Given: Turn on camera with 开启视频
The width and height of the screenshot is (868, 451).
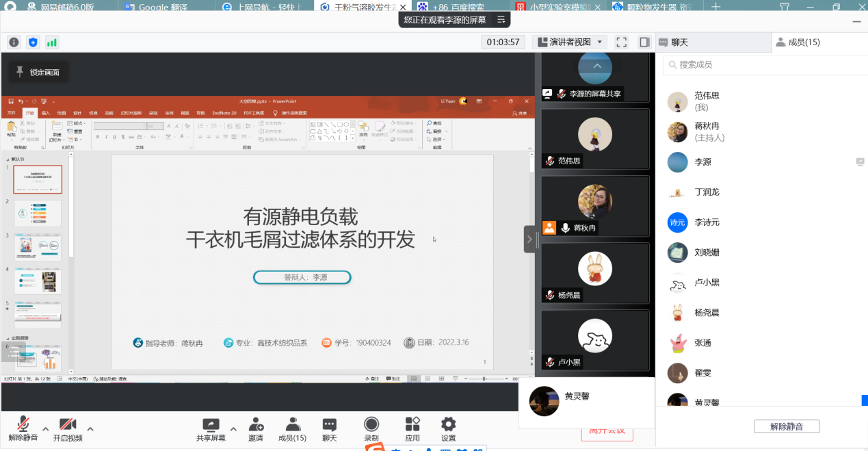Looking at the screenshot, I should pos(68,429).
